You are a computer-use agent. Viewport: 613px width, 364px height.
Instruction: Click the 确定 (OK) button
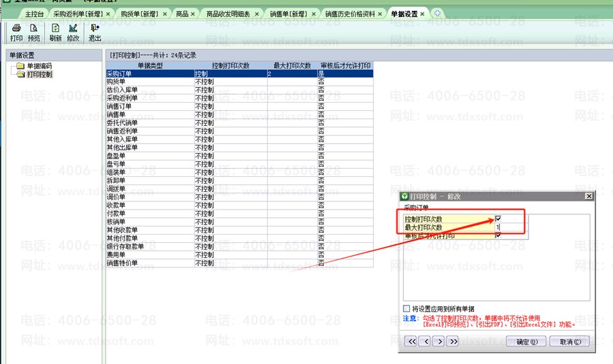[x=526, y=342]
